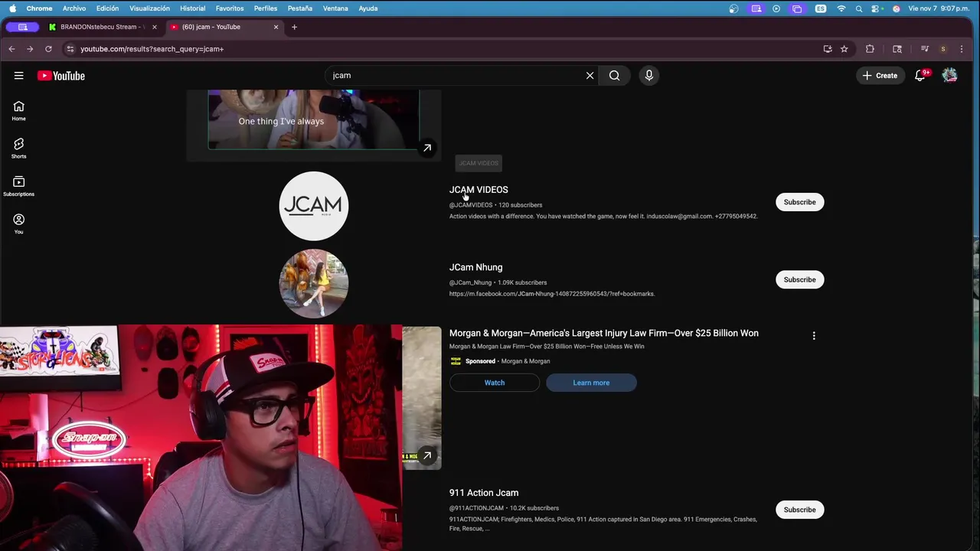Open the Wi-Fi status menu

(x=841, y=8)
